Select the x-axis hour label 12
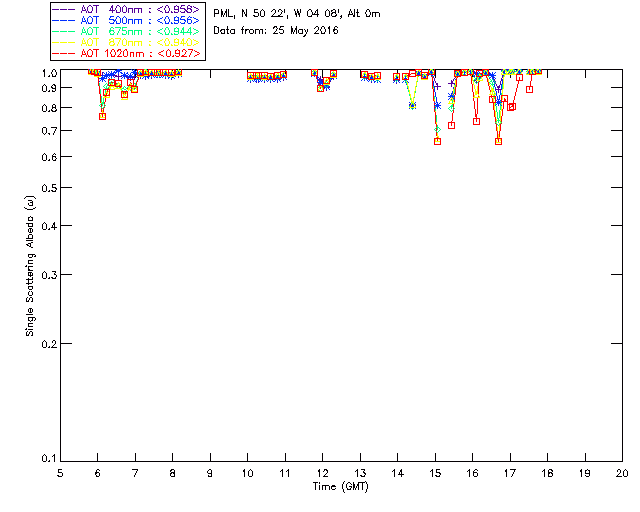This screenshot has width=640, height=512. pos(322,473)
